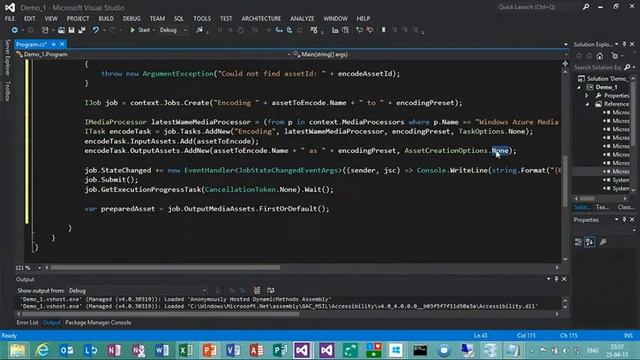The width and height of the screenshot is (640, 360).
Task: Click the Save All toolbar icon
Action: pyautogui.click(x=82, y=30)
